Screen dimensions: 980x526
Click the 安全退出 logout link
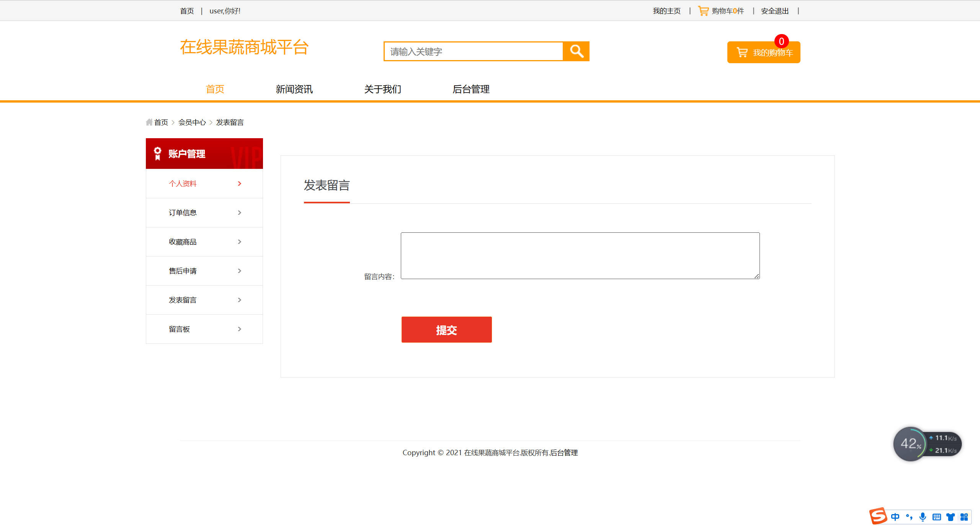(x=774, y=11)
